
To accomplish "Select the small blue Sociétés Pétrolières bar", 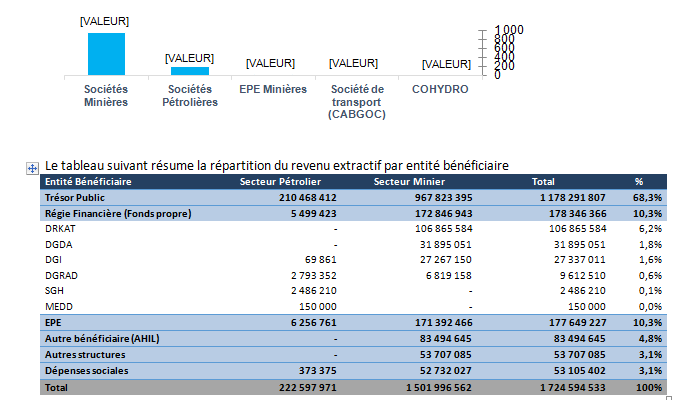I will coord(189,71).
